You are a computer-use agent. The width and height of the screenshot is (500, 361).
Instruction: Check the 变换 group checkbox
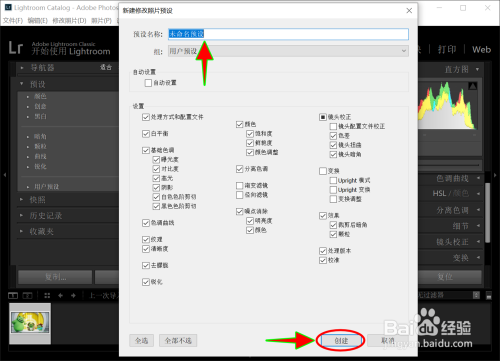pyautogui.click(x=323, y=171)
